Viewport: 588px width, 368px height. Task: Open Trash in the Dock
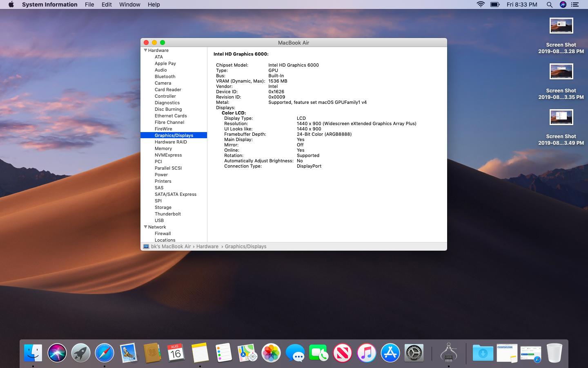tap(555, 352)
